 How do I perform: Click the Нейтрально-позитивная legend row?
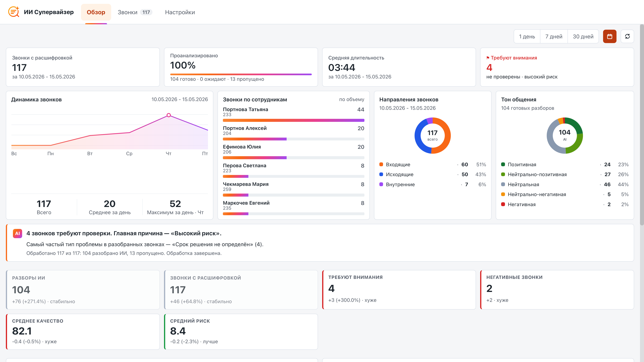(x=565, y=174)
